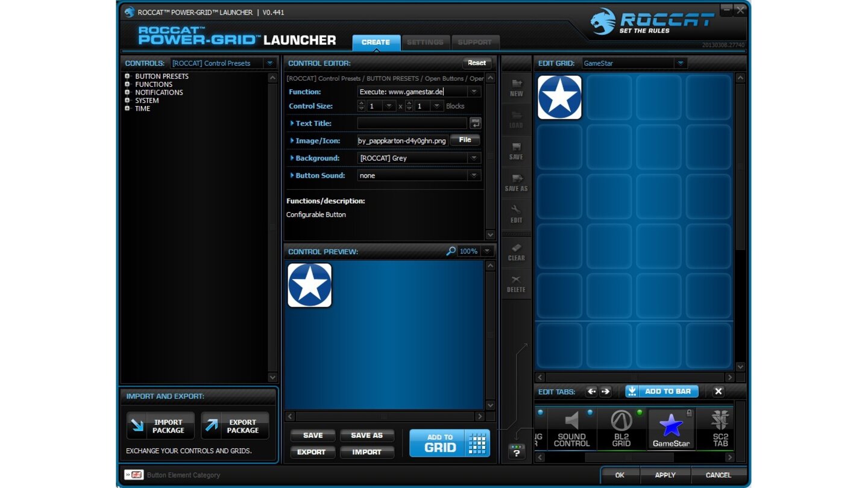Viewport: 868px width, 488px height.
Task: Select the star button in Control Preview
Action: (310, 285)
